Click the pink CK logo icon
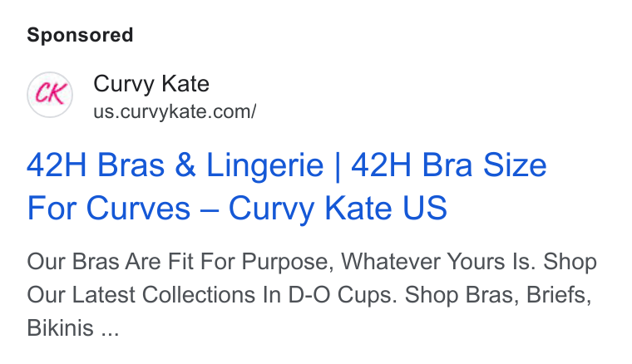 click(50, 94)
